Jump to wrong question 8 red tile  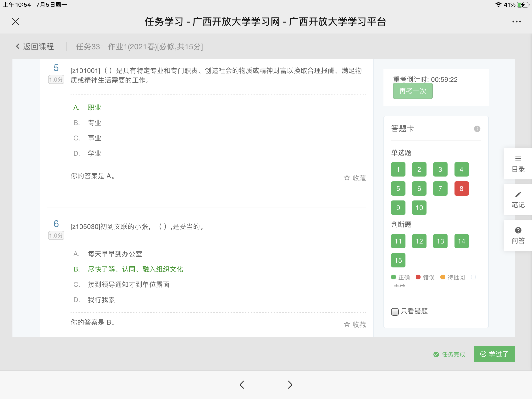point(461,188)
